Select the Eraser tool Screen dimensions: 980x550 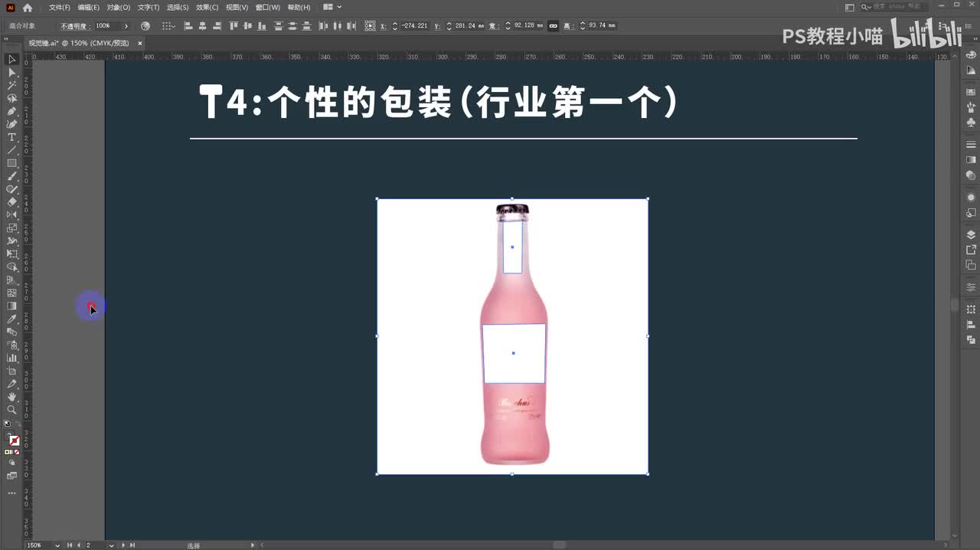click(11, 202)
